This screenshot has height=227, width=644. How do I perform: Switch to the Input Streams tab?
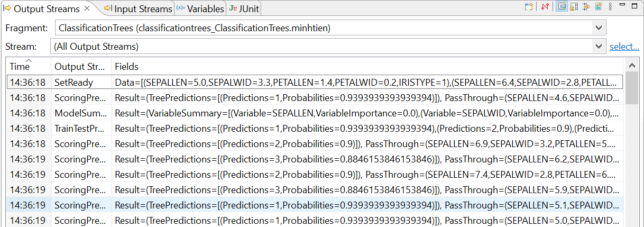tap(138, 8)
